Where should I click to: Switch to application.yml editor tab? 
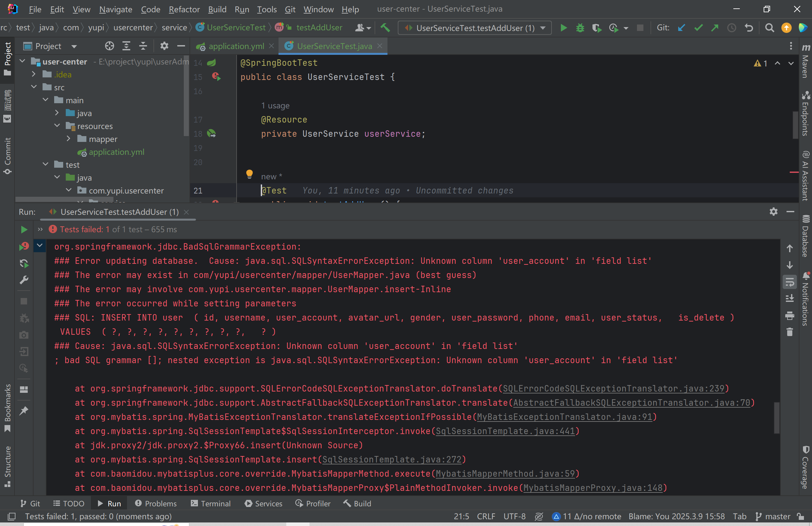pyautogui.click(x=236, y=46)
